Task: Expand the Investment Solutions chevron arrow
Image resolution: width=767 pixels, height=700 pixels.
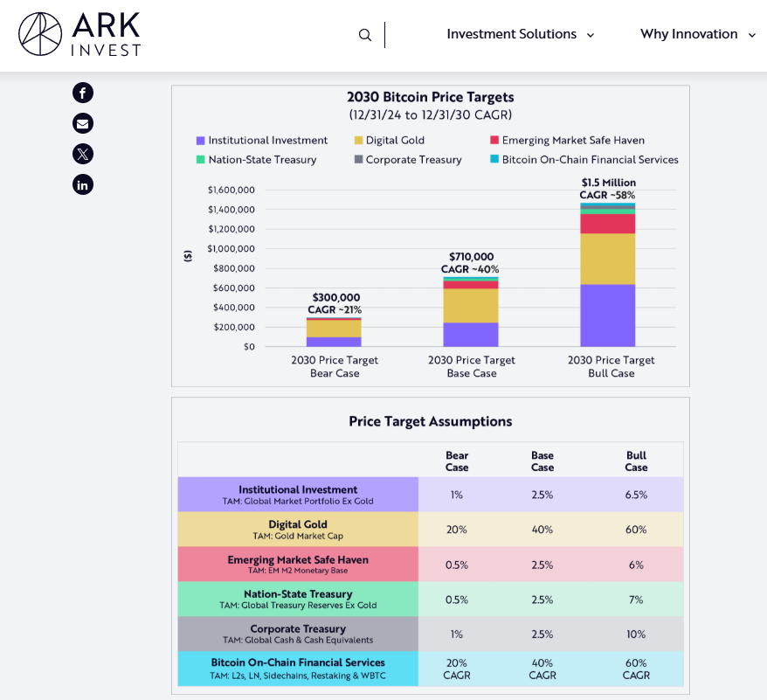Action: [591, 35]
